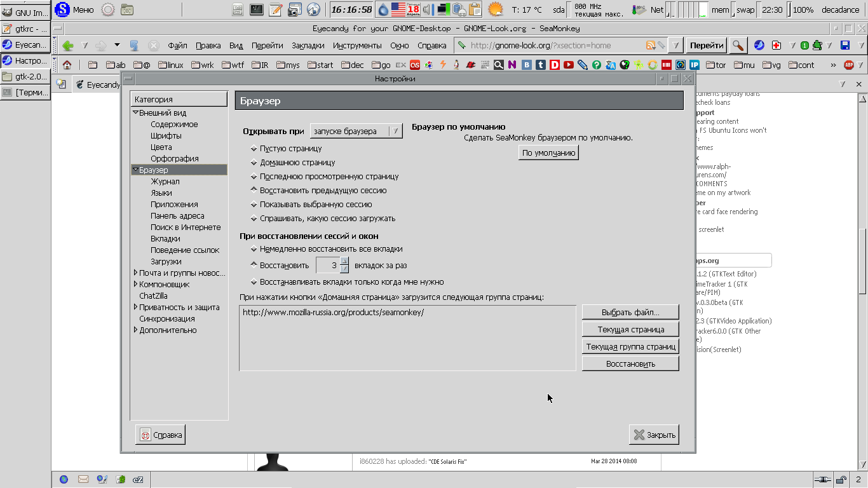Click the green question mark bookmark icon
The height and width of the screenshot is (488, 868).
coord(596,65)
